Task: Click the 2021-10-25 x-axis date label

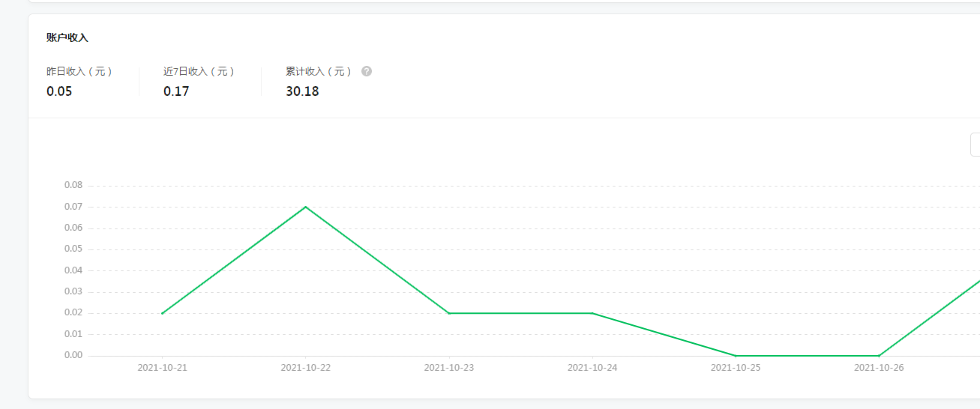Action: [x=736, y=368]
